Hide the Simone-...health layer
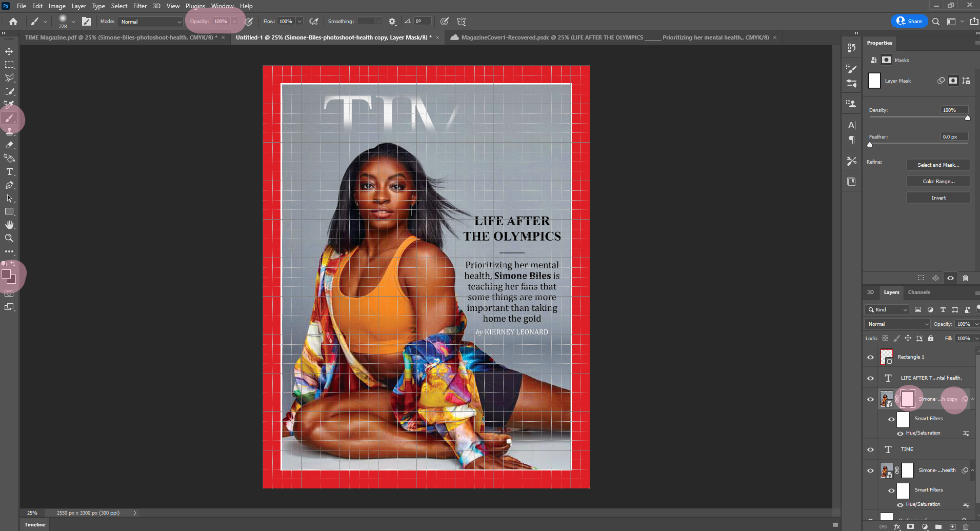 [870, 470]
